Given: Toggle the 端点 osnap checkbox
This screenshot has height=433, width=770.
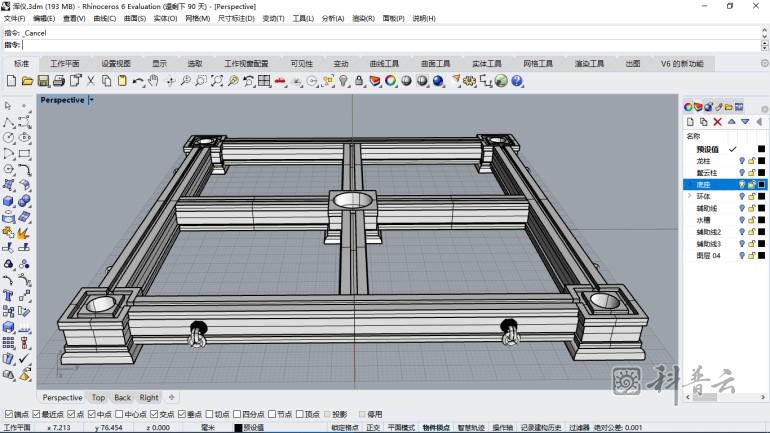Looking at the screenshot, I should click(x=8, y=414).
